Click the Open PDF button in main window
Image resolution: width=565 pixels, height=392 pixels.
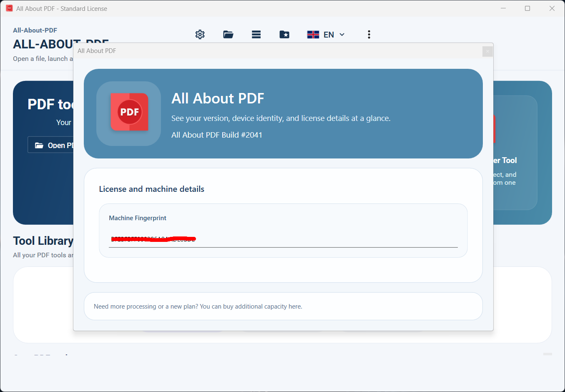click(x=50, y=145)
